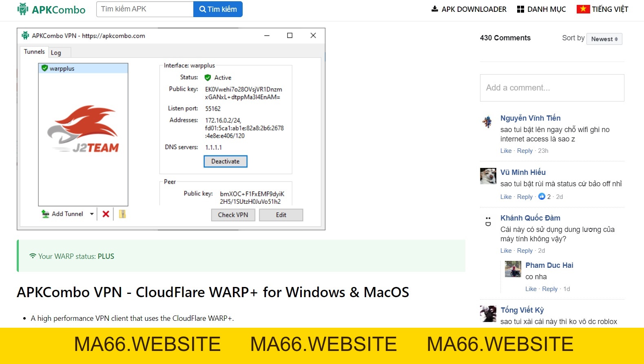This screenshot has width=644, height=364.
Task: Click the APKCombo VPN window title icon
Action: pos(25,35)
